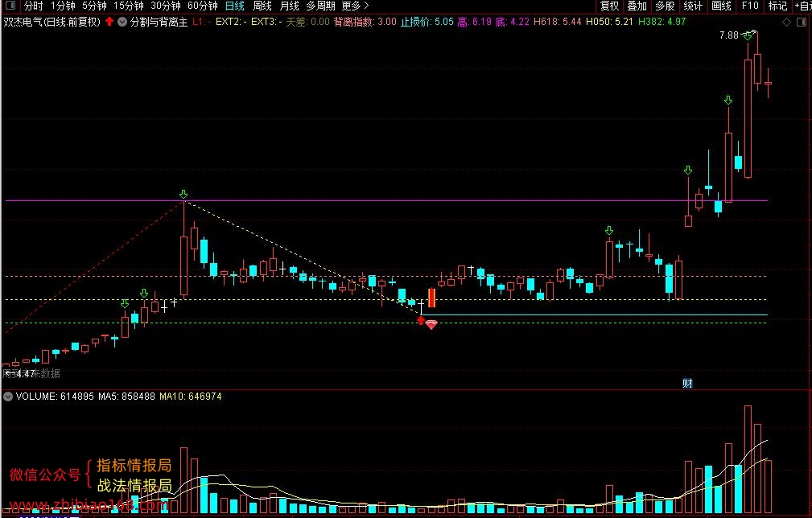Select the 15分钟 period tab
Image resolution: width=812 pixels, height=518 pixels.
click(x=129, y=6)
